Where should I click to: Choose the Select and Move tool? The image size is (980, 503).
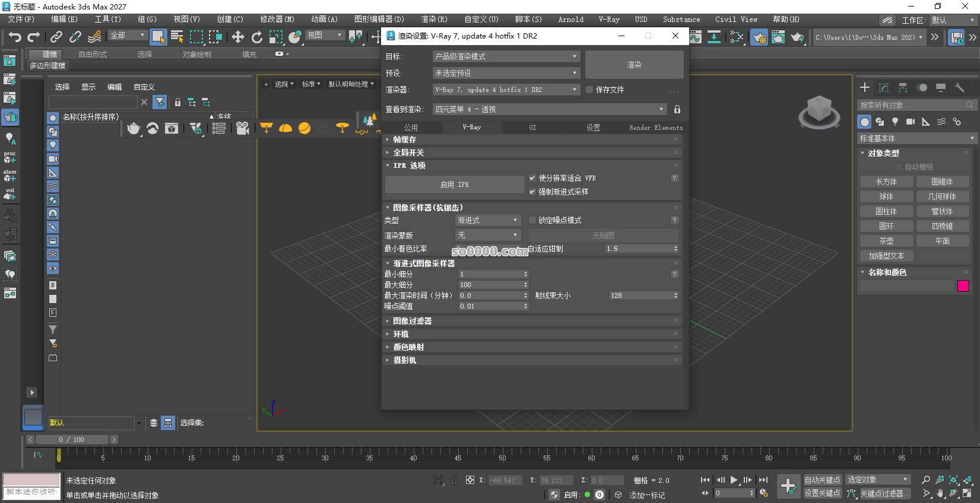tap(238, 37)
